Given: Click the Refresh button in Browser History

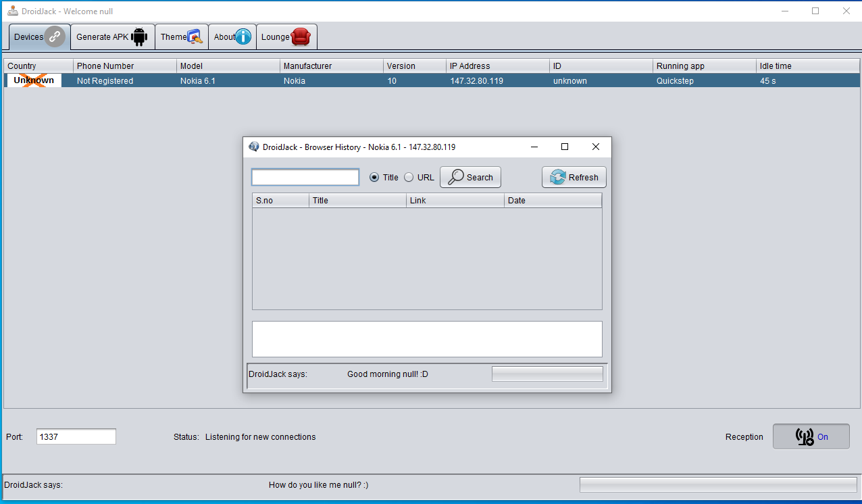Looking at the screenshot, I should click(574, 177).
